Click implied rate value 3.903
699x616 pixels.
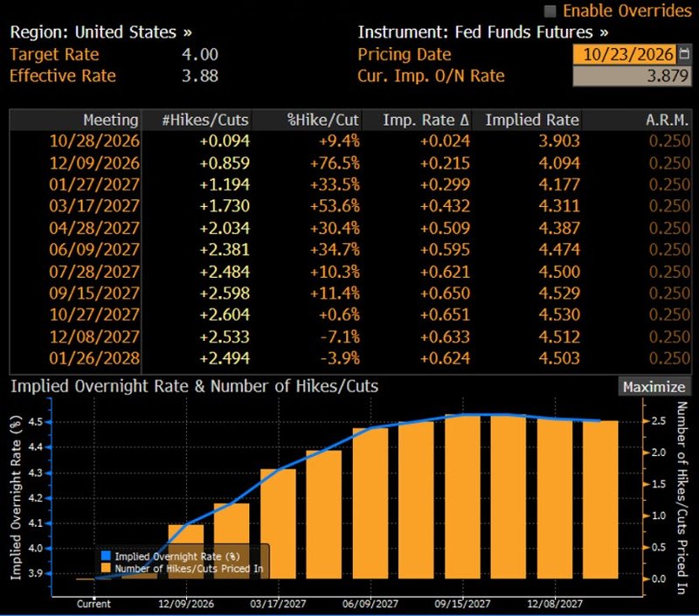pyautogui.click(x=559, y=141)
